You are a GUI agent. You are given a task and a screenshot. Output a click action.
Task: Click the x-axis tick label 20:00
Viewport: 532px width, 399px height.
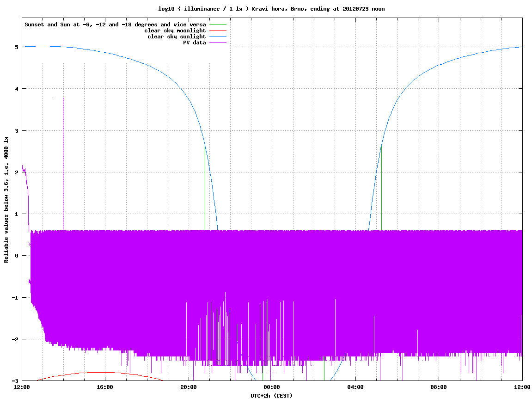point(189,387)
